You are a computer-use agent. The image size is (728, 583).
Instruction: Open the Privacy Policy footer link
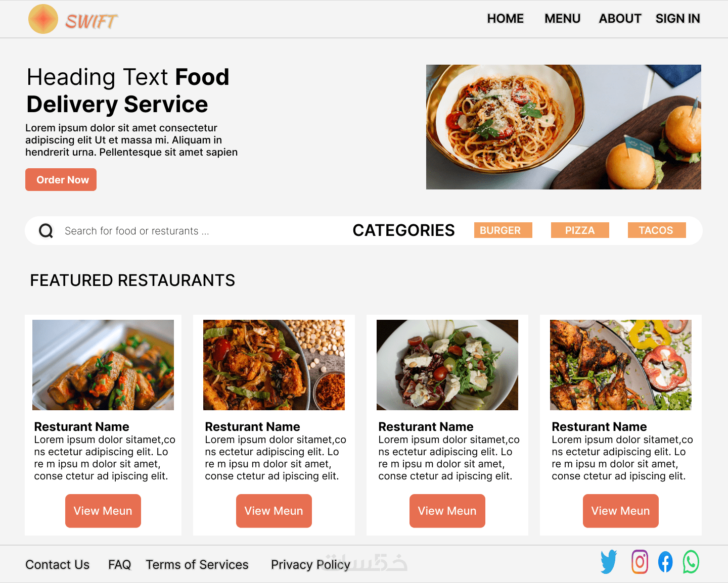coord(310,564)
